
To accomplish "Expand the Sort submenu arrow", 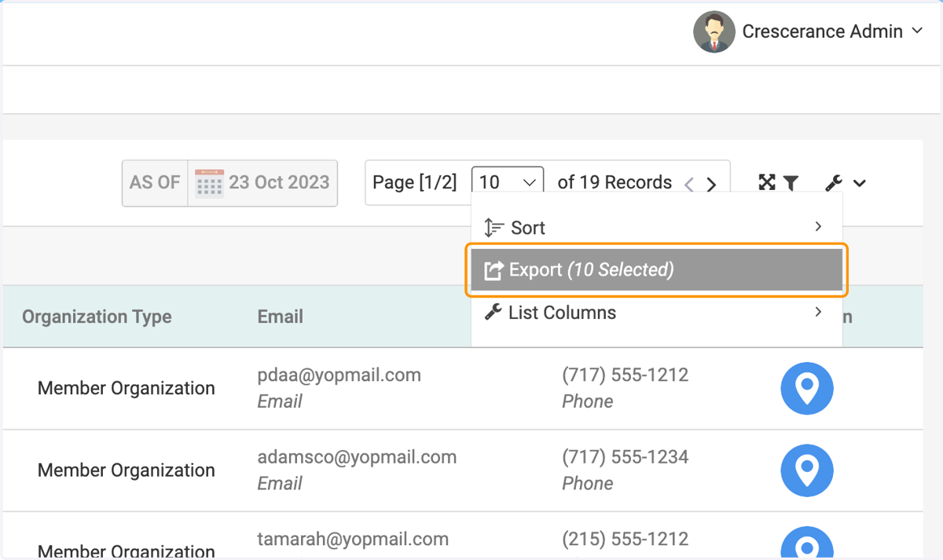I will [x=818, y=227].
